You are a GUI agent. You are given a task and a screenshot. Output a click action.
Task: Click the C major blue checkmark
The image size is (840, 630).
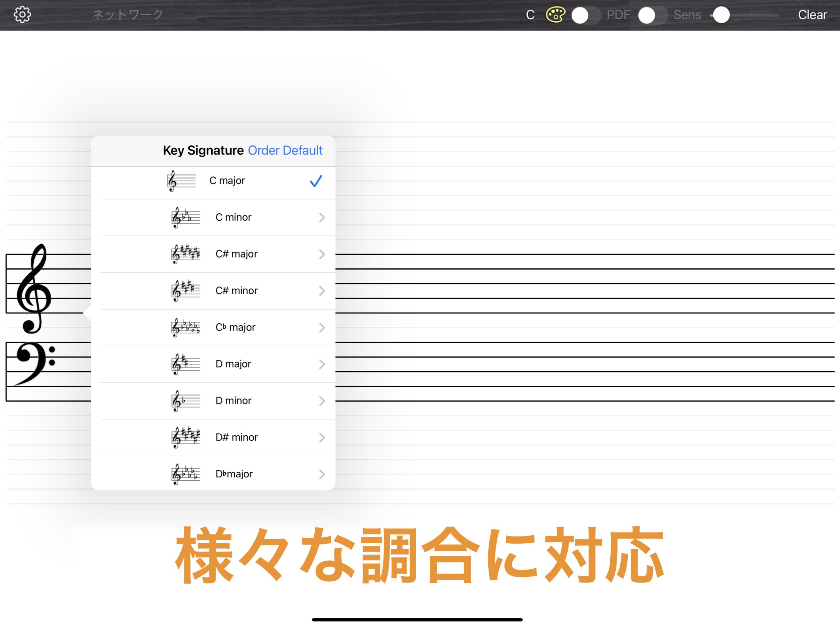click(316, 181)
